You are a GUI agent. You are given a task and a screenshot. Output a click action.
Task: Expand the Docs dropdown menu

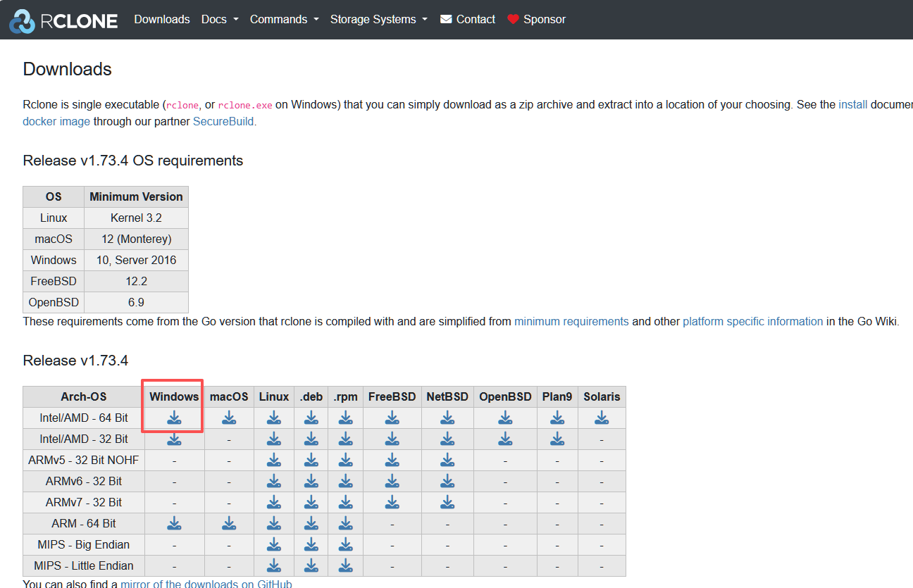pyautogui.click(x=220, y=20)
